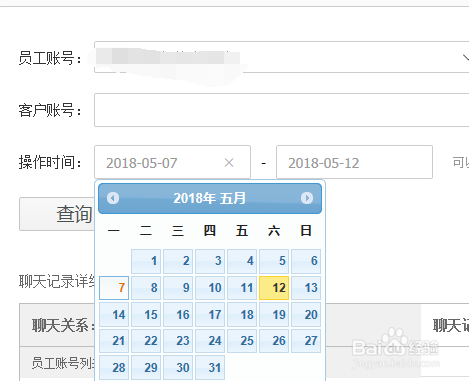Select May 4 in calendar
The height and width of the screenshot is (381, 469).
point(242,261)
